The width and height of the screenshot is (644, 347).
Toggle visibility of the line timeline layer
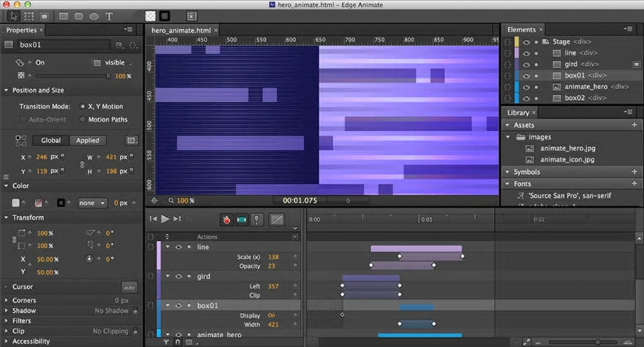tap(179, 247)
